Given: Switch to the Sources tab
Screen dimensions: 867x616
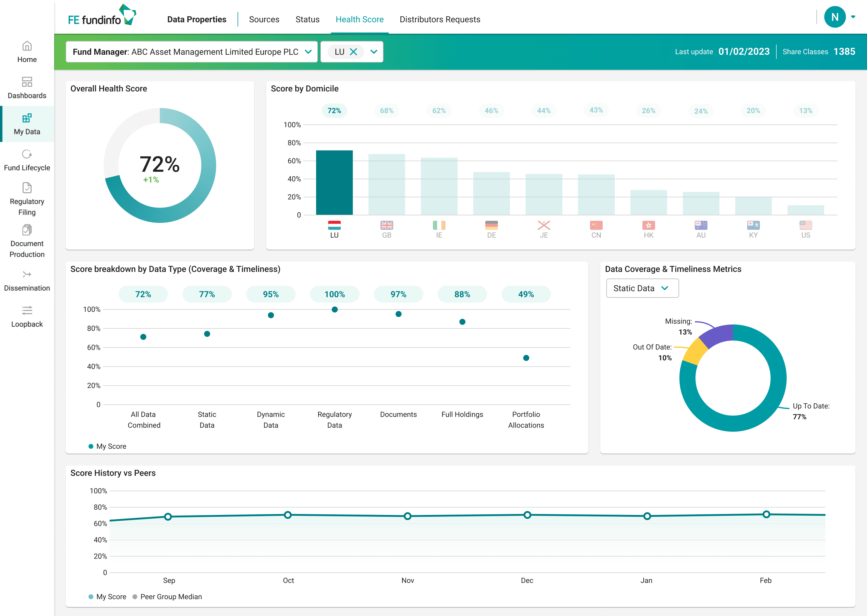Looking at the screenshot, I should [264, 19].
